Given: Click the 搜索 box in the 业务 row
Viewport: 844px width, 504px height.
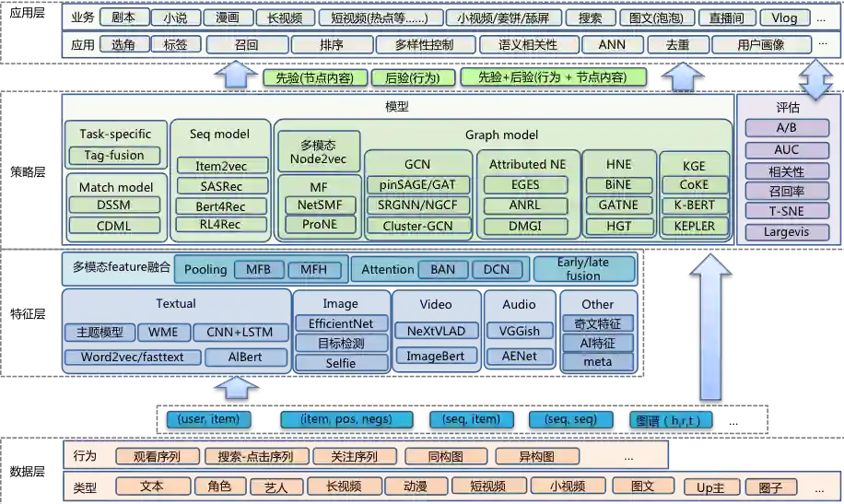Looking at the screenshot, I should (x=590, y=18).
